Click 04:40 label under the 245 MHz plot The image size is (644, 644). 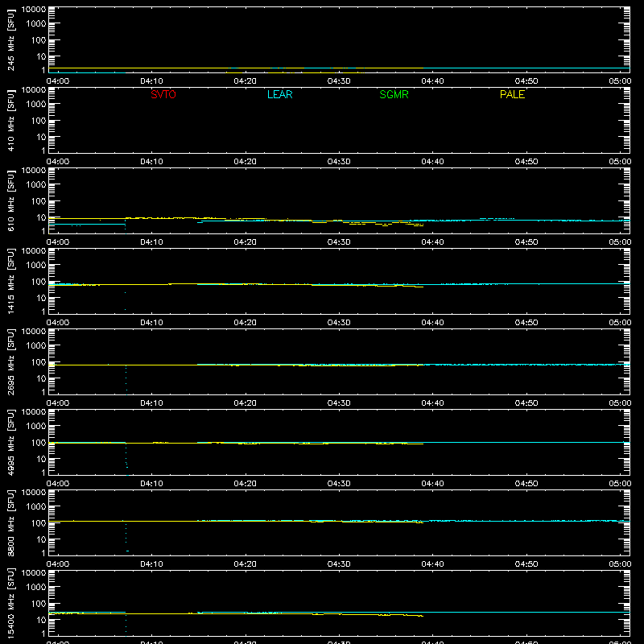pyautogui.click(x=432, y=81)
